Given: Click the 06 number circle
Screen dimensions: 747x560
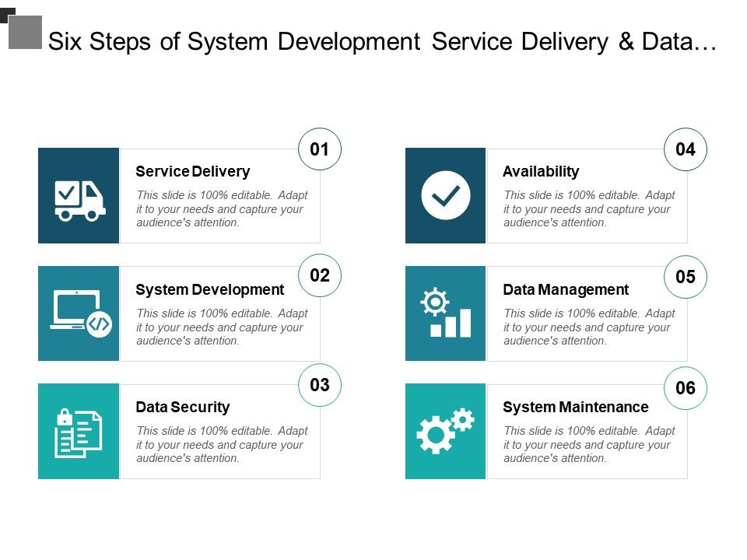Looking at the screenshot, I should (685, 388).
